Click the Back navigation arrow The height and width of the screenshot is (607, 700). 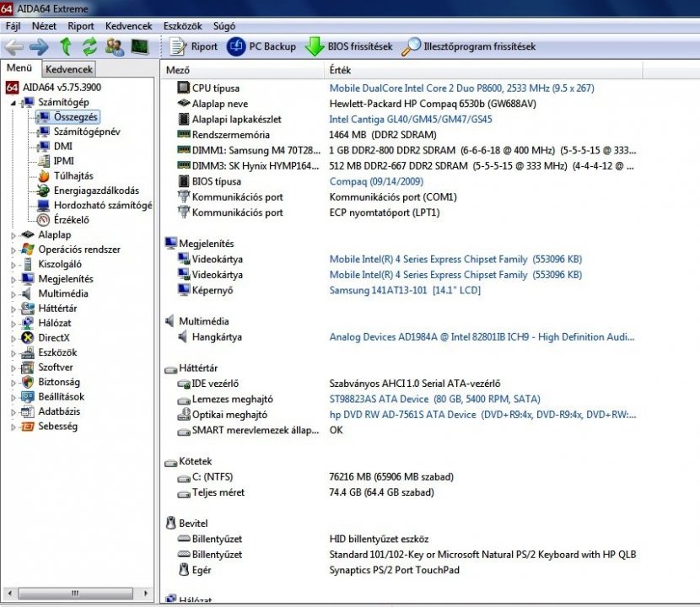coord(13,47)
